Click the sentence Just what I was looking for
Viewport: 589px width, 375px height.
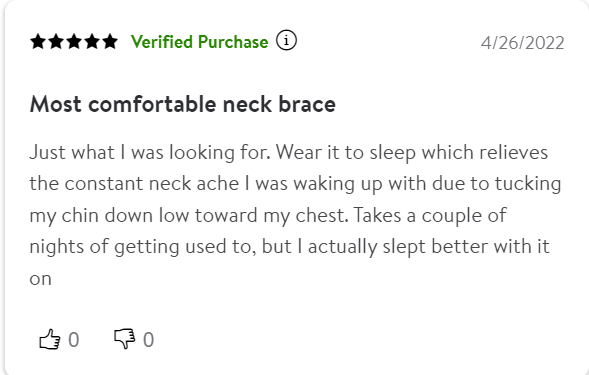[x=150, y=153]
